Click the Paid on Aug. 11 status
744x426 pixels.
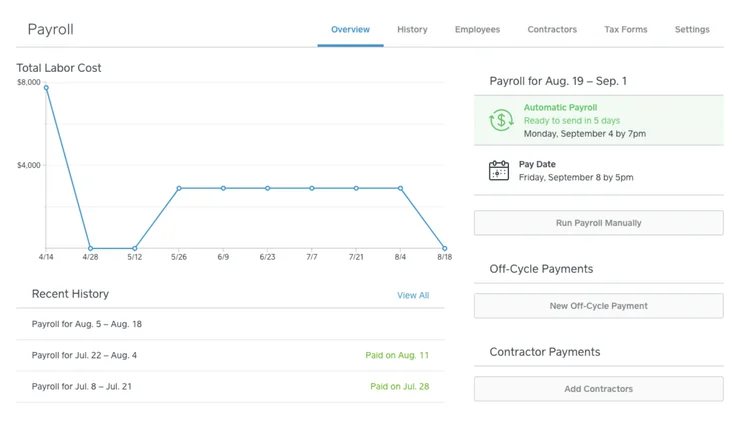[x=397, y=355]
